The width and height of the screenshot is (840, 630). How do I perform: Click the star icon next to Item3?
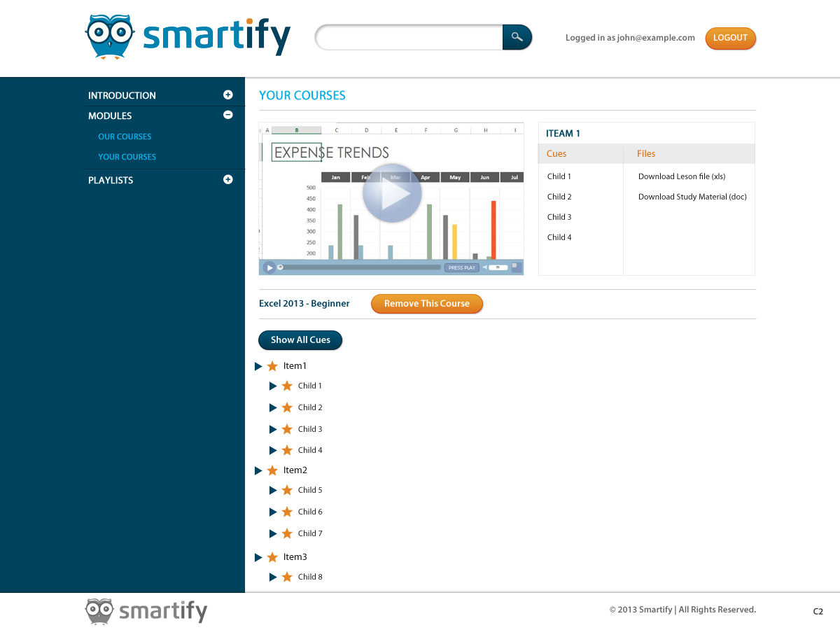272,557
